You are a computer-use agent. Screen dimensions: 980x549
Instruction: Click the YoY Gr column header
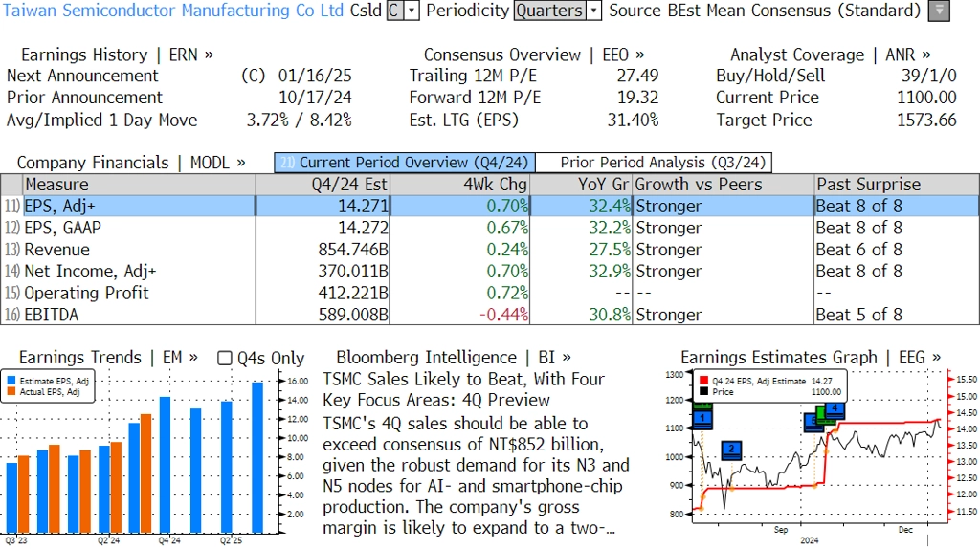(x=581, y=185)
